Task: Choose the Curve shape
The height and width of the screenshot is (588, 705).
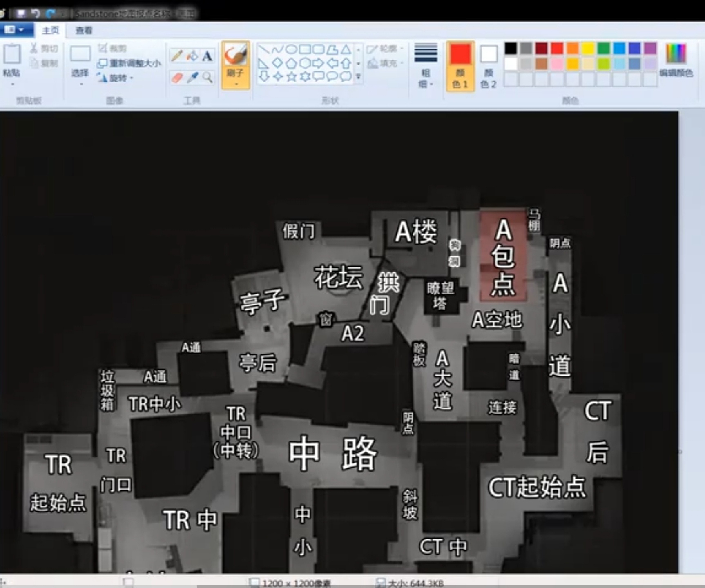Action: [x=277, y=50]
